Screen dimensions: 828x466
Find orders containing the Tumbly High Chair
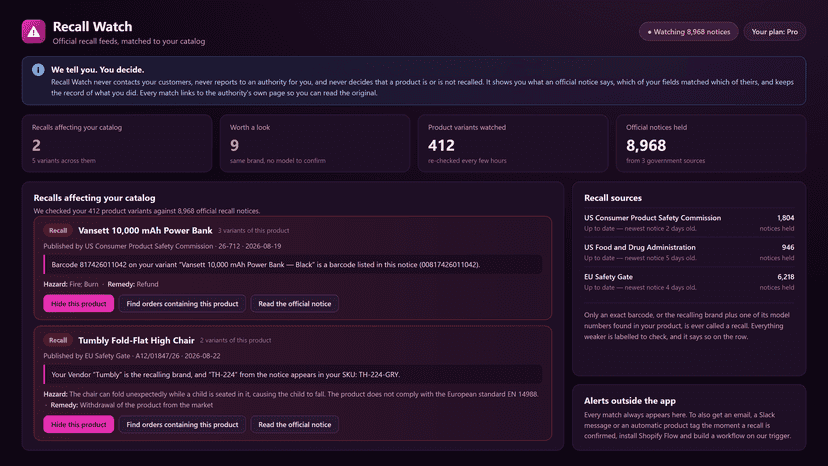click(182, 424)
